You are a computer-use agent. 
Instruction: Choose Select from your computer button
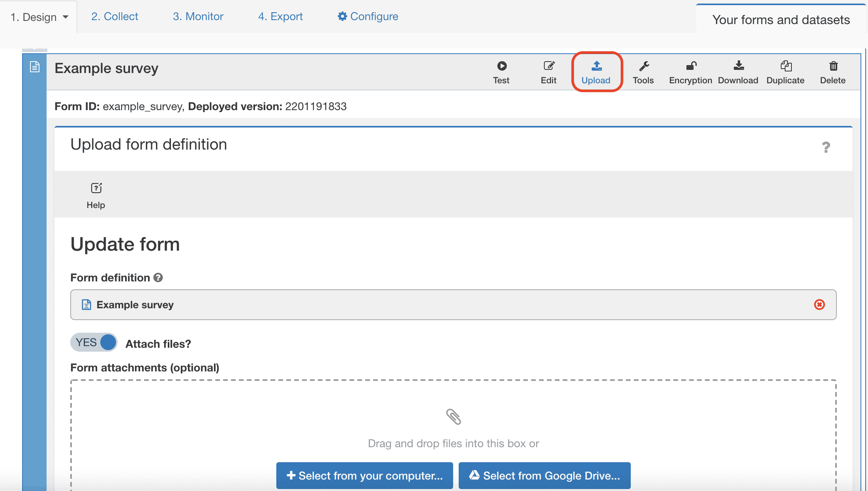click(364, 476)
